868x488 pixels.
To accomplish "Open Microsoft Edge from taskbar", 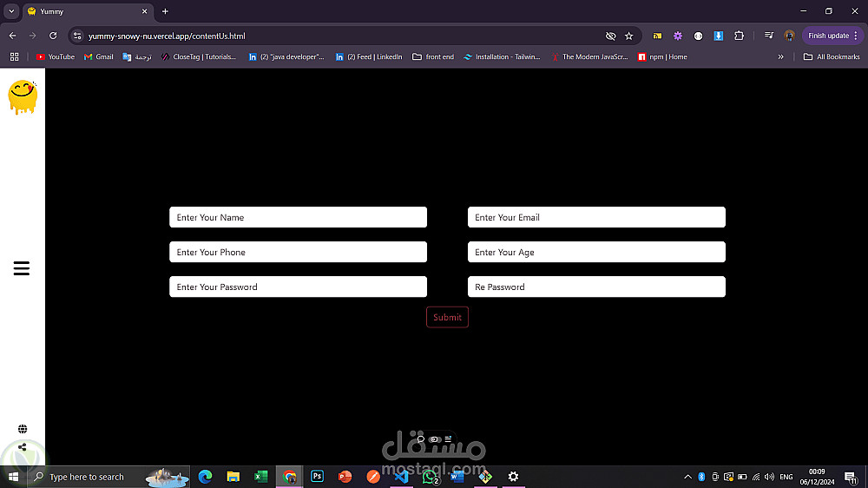I will pyautogui.click(x=206, y=477).
